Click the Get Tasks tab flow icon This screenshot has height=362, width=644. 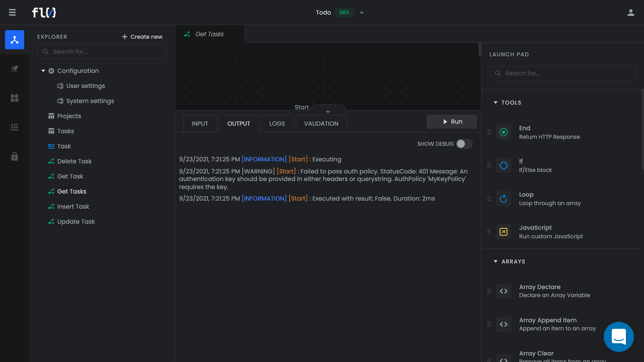point(187,34)
